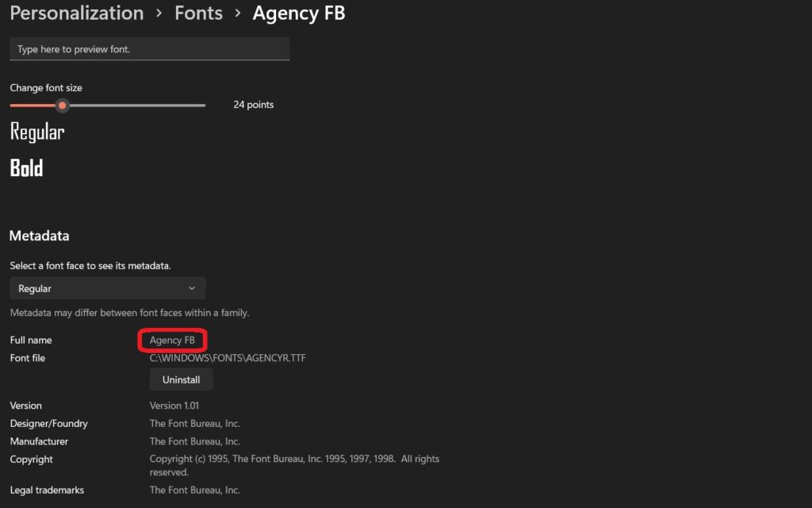Select the Agency FB breadcrumb title
Image resolution: width=812 pixels, height=508 pixels.
[299, 13]
